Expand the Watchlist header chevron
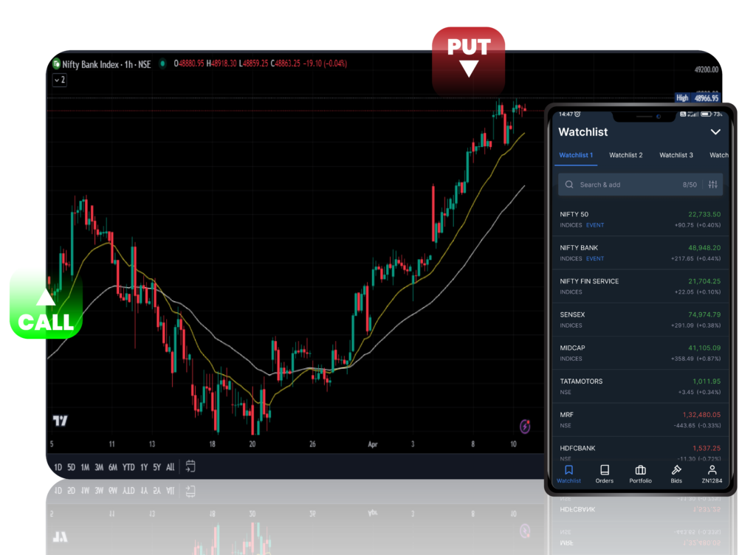Viewport: 756px width, 555px height. (x=715, y=132)
